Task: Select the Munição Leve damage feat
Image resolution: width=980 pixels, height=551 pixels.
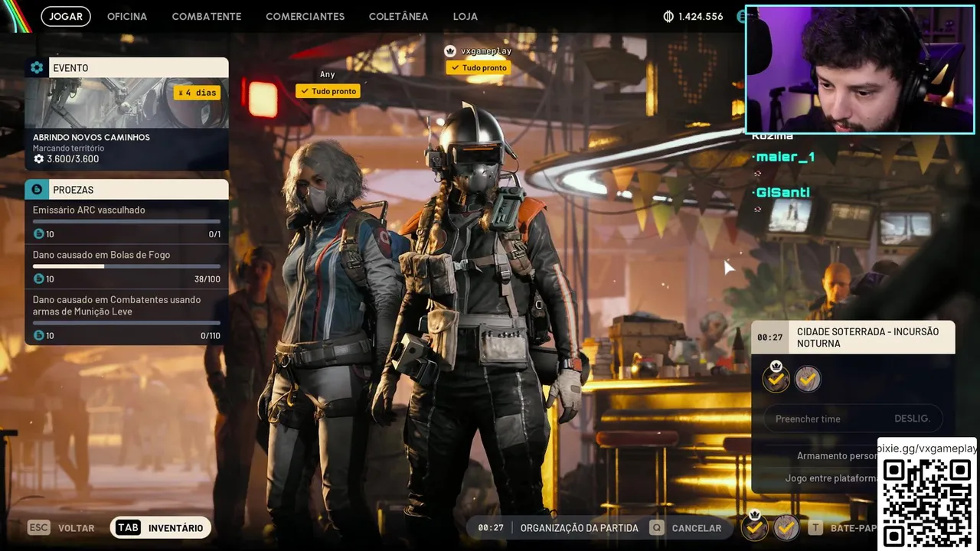Action: coord(116,305)
